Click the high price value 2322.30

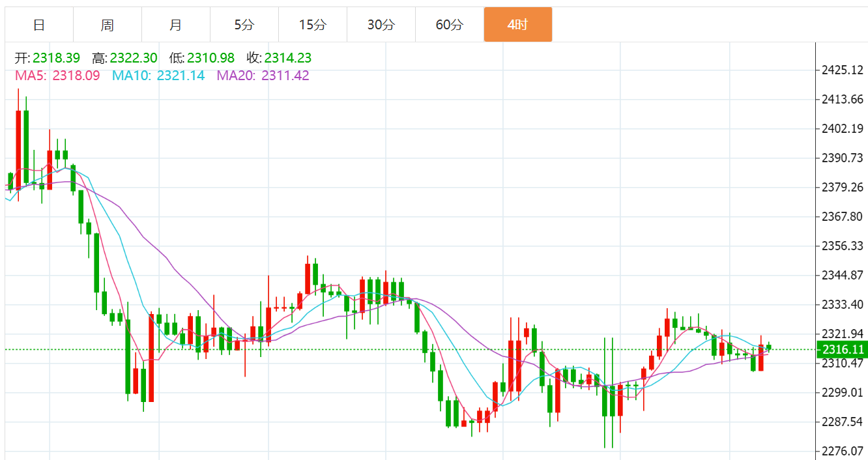click(134, 58)
